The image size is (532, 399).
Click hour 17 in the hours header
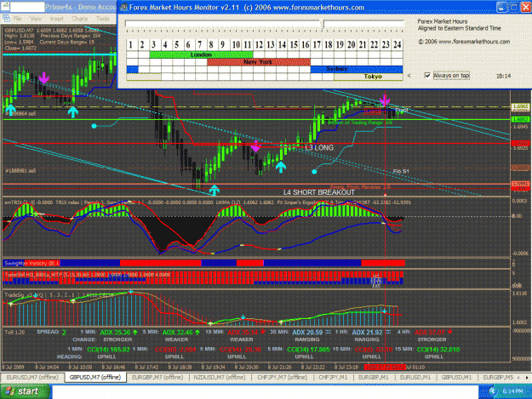pos(317,45)
